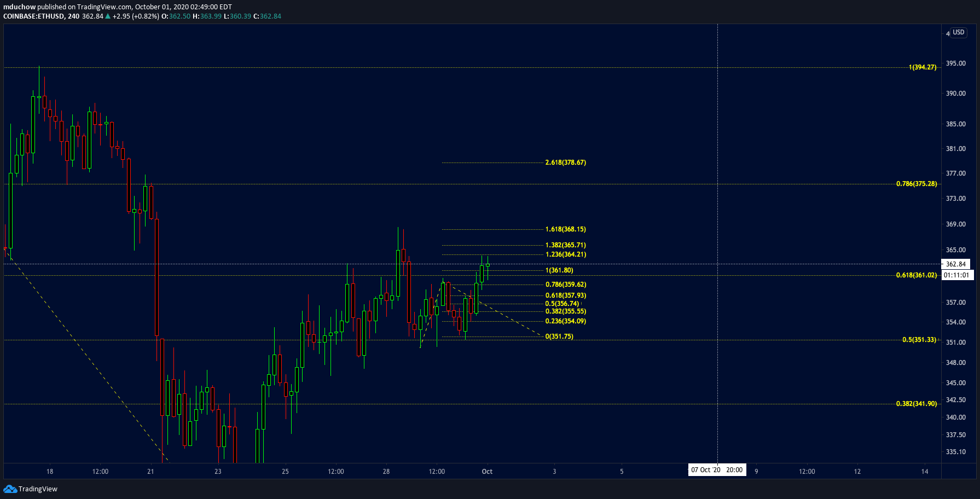Click the Oct label on time axis
980x499 pixels.
(x=487, y=472)
